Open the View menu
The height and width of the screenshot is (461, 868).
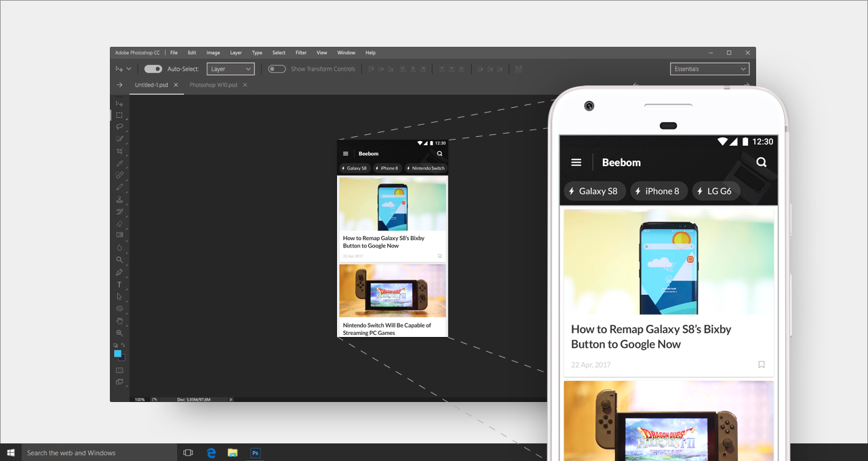322,52
